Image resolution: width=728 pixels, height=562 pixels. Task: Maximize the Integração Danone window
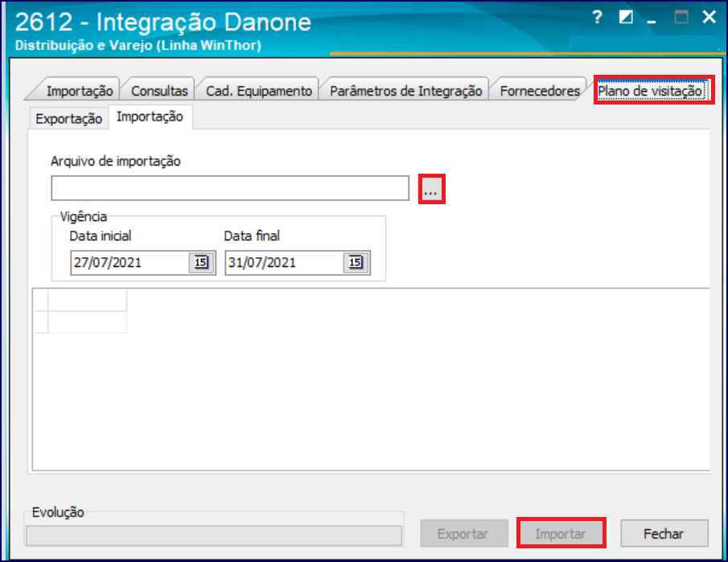tap(681, 17)
